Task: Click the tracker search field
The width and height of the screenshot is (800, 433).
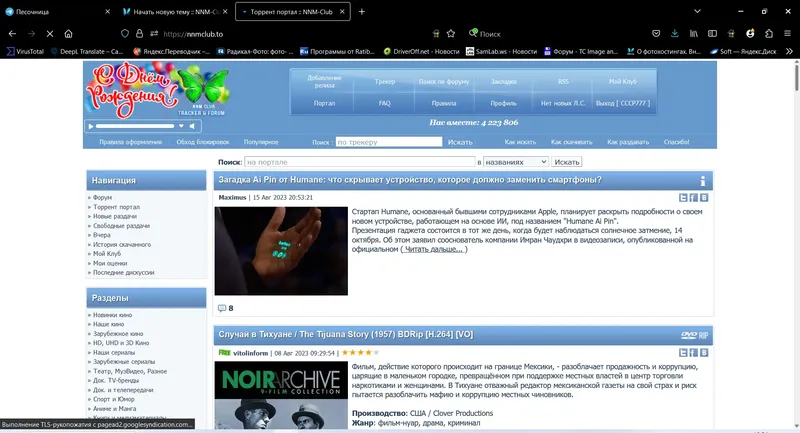Action: [x=389, y=142]
